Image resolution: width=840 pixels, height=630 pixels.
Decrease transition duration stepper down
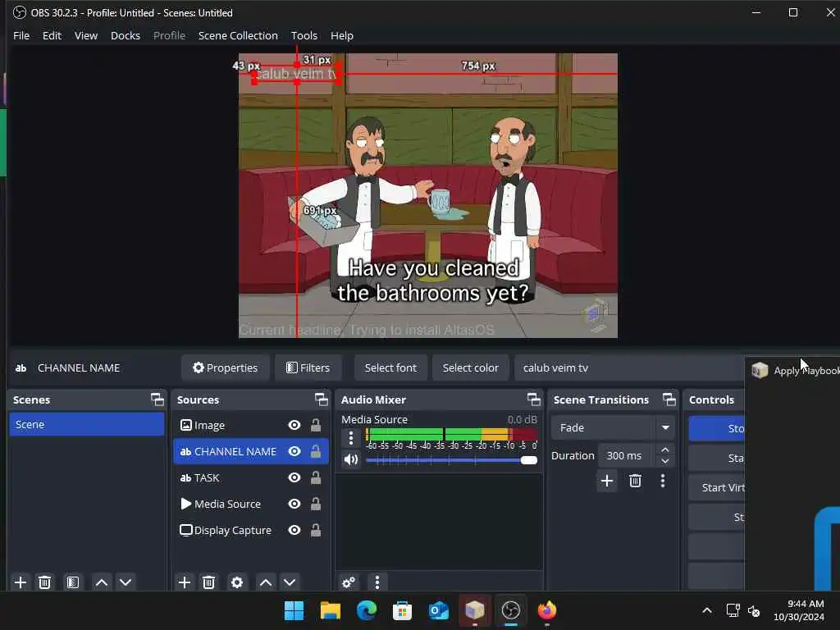pos(665,462)
